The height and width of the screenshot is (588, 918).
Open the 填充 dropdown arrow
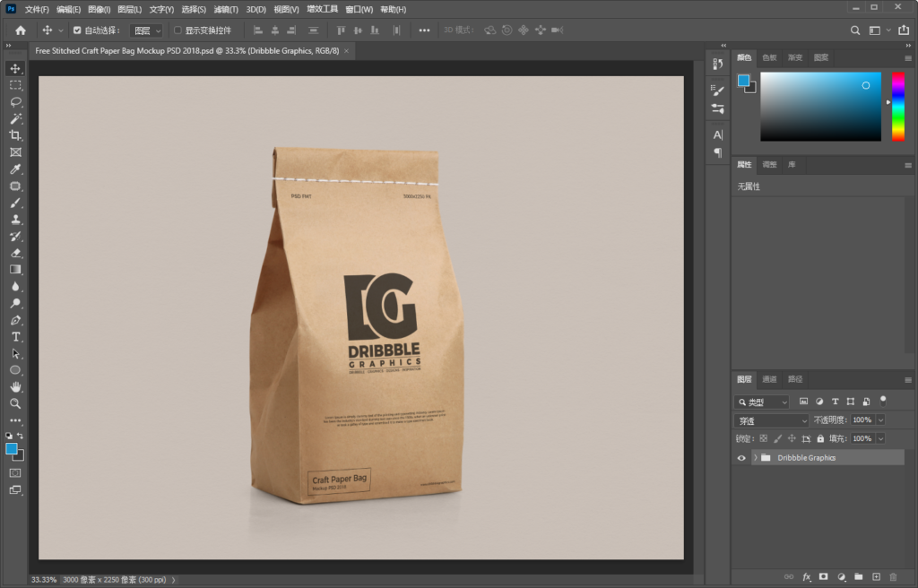(x=880, y=438)
